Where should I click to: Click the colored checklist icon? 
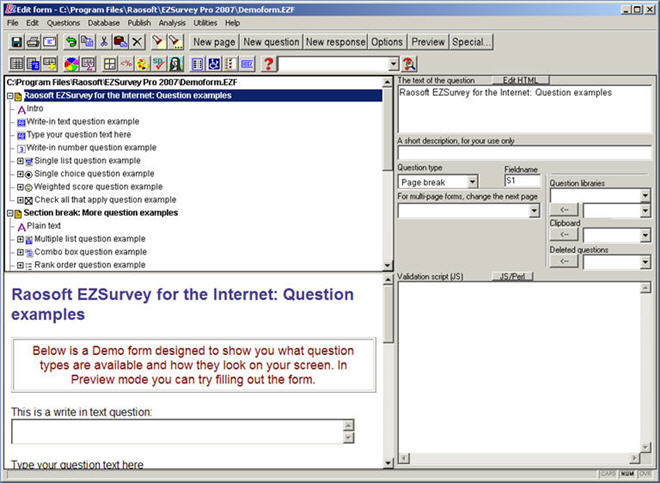click(x=230, y=64)
